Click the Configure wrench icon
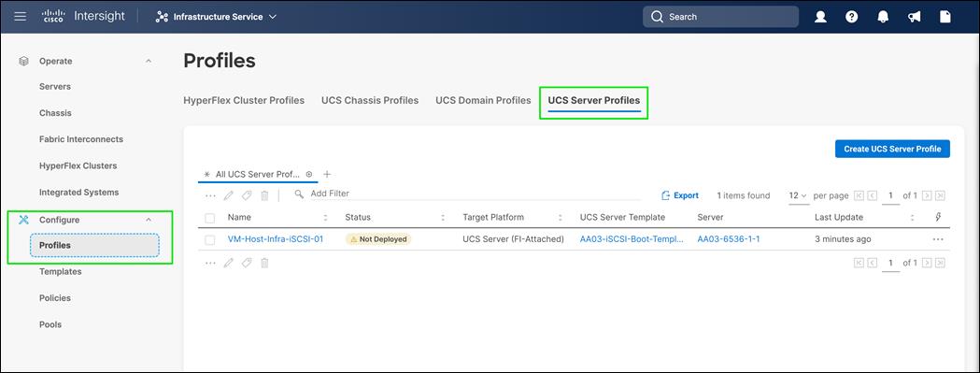 pyautogui.click(x=23, y=220)
